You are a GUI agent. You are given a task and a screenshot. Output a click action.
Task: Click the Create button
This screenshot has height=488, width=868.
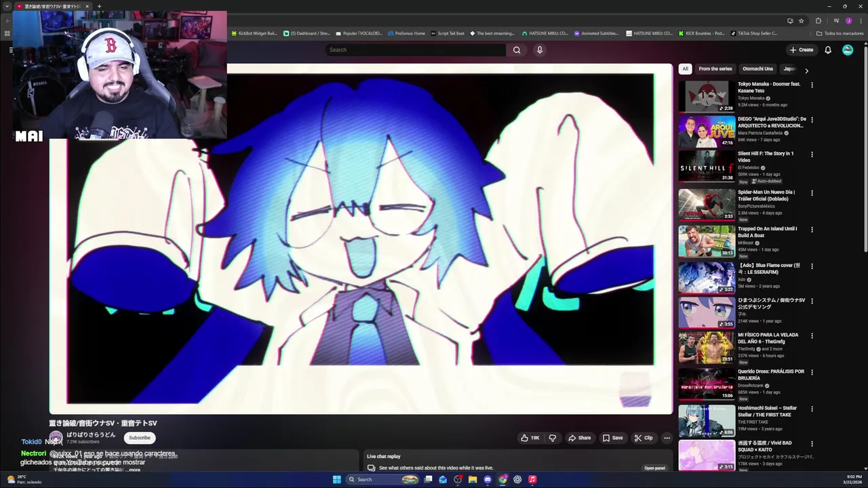pos(801,49)
